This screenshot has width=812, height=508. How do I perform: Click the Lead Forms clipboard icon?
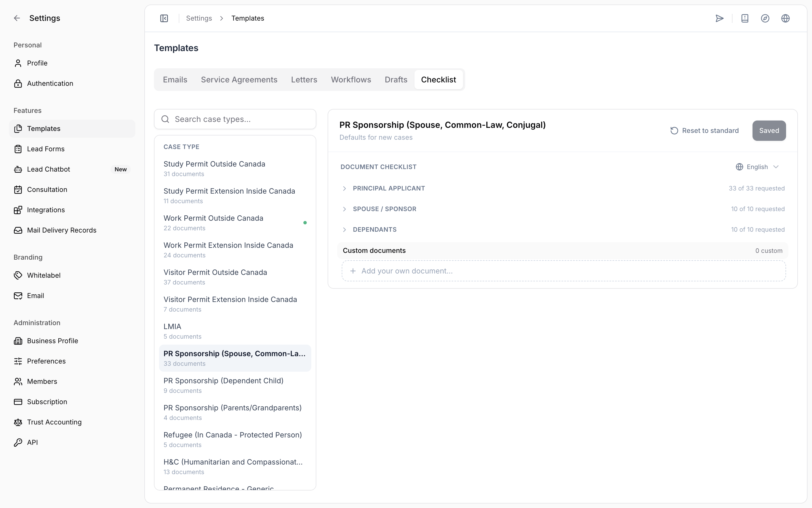pyautogui.click(x=18, y=149)
